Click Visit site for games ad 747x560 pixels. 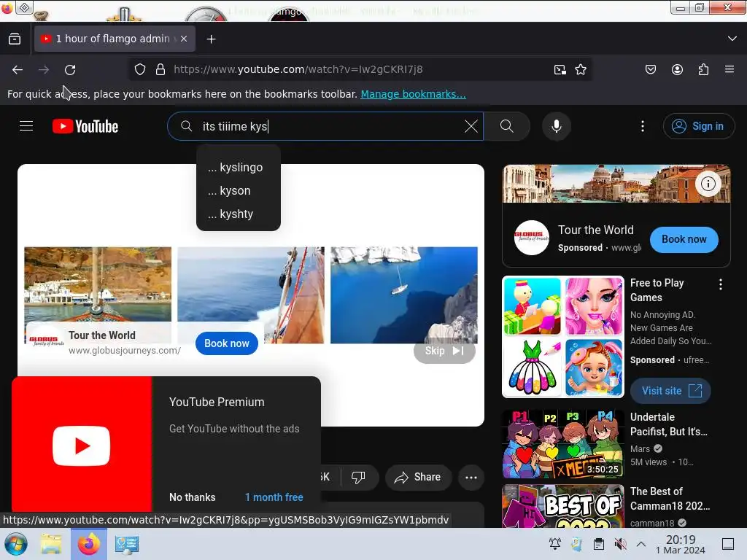pyautogui.click(x=671, y=391)
